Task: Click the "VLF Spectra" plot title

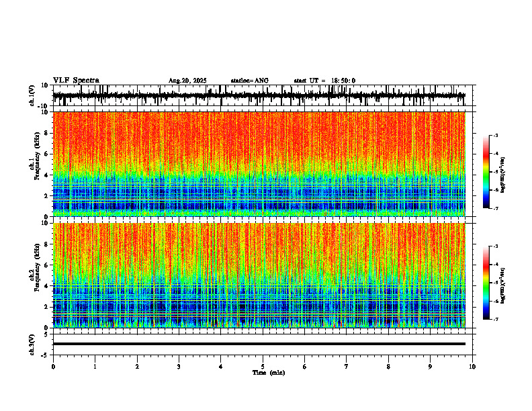Action: tap(76, 81)
